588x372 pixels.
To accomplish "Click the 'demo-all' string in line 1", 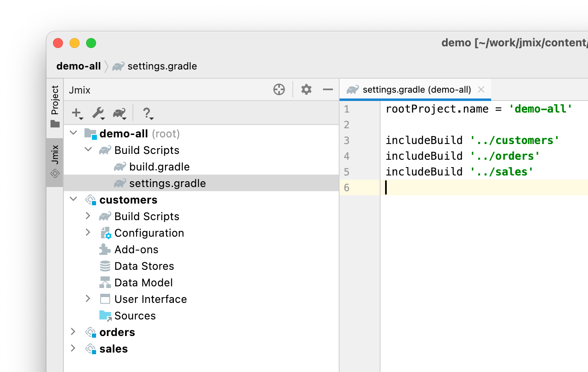I will point(540,109).
